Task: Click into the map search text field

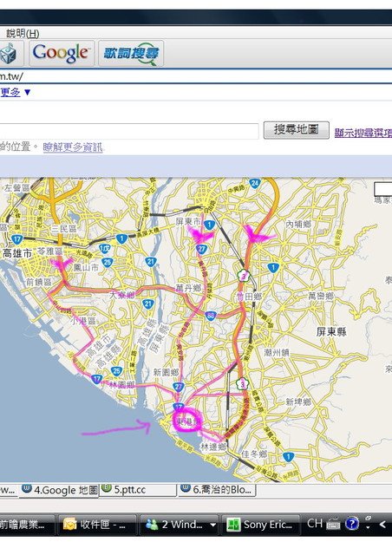Action: 129,131
